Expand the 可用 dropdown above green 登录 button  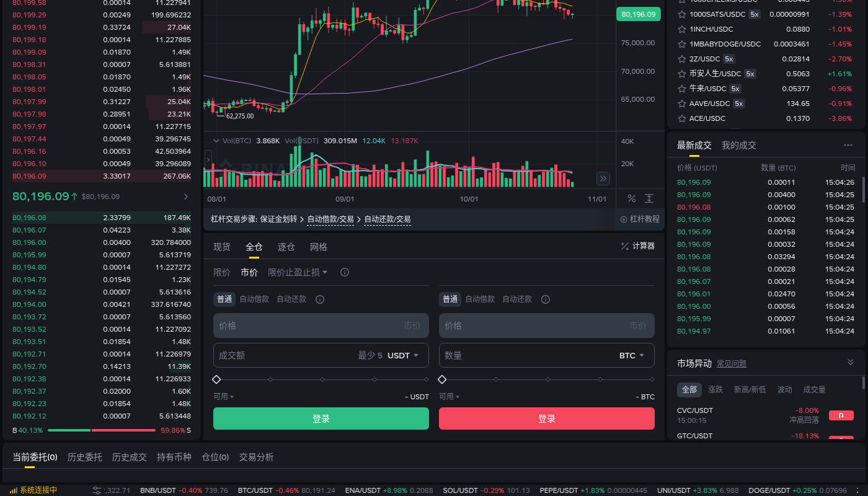pyautogui.click(x=224, y=397)
